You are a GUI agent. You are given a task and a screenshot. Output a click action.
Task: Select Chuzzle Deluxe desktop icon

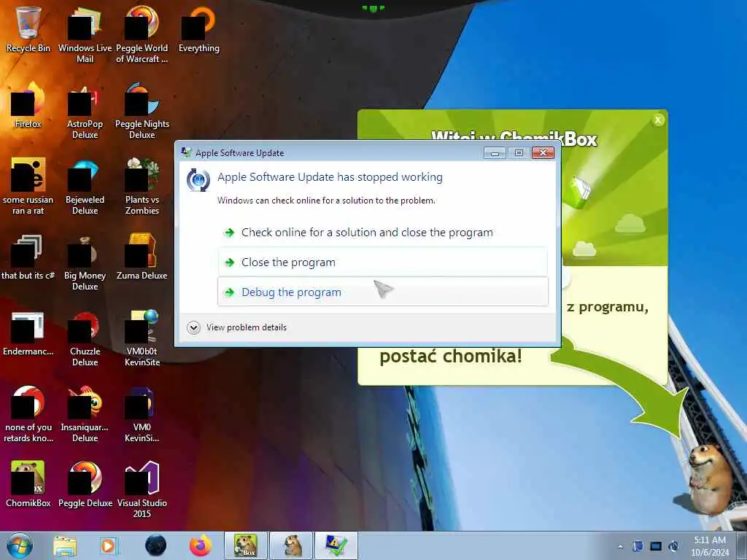(85, 338)
